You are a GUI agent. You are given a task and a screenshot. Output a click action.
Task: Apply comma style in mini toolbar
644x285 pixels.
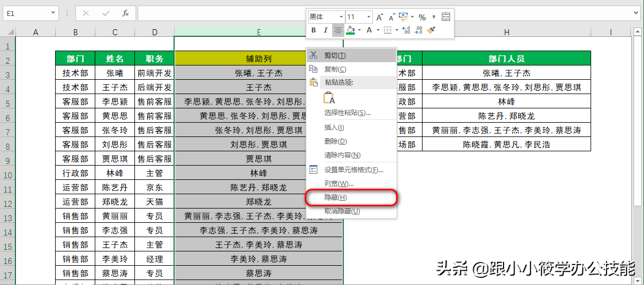[x=434, y=17]
